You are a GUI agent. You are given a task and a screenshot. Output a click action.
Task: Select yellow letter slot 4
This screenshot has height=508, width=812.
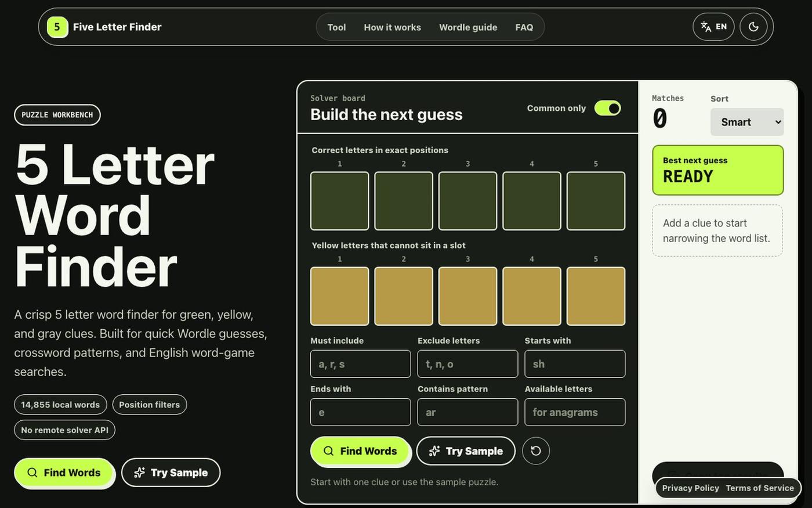tap(532, 296)
